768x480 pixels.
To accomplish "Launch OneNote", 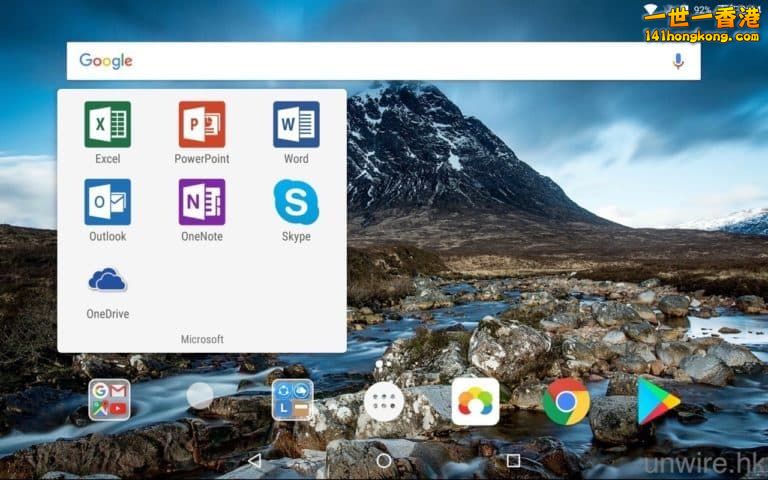I will point(202,202).
